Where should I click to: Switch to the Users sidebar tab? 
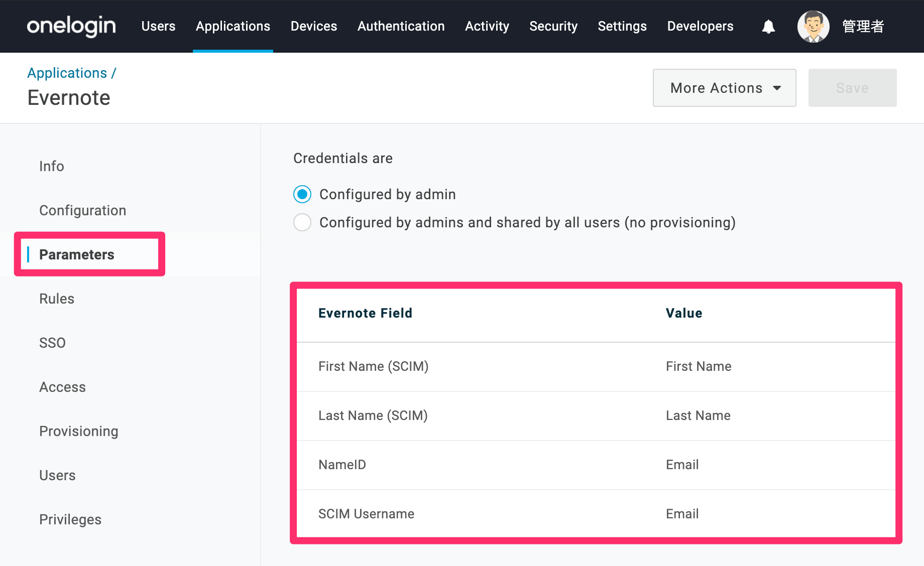point(58,475)
